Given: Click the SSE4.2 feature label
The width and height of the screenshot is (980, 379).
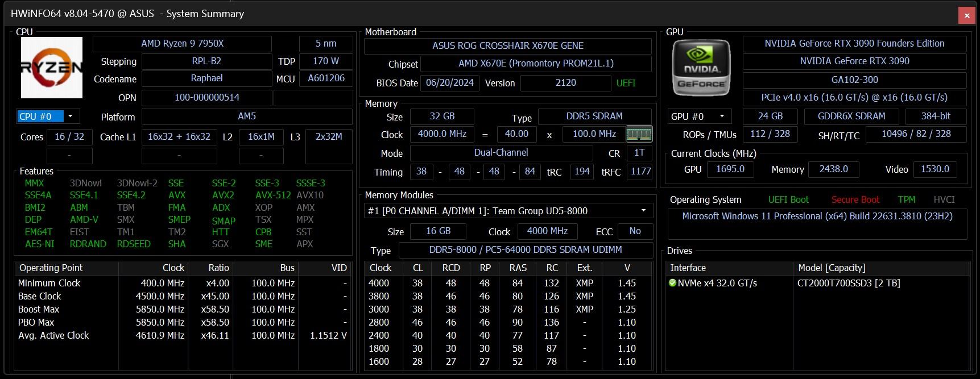Looking at the screenshot, I should click(131, 195).
